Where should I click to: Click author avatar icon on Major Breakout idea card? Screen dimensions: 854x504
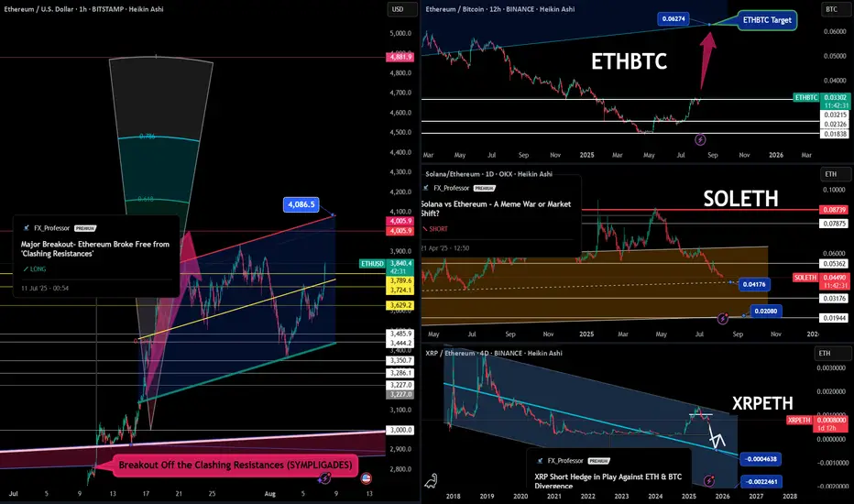27,228
